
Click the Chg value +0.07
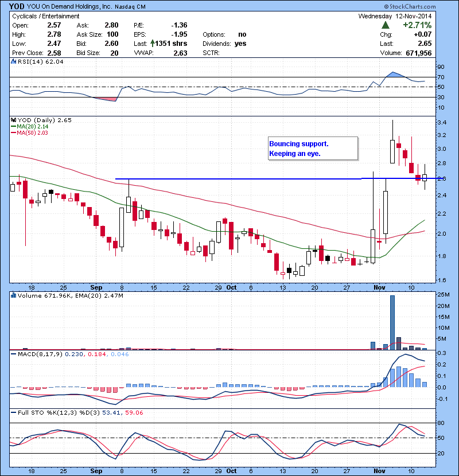click(422, 34)
